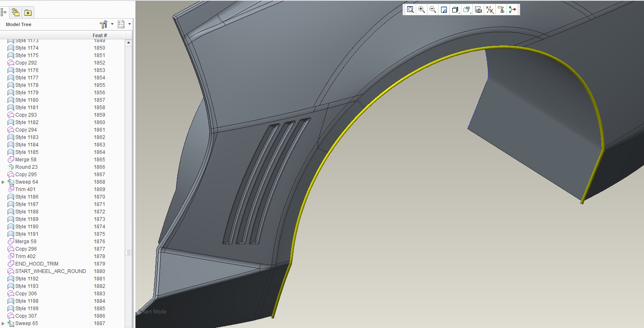Image resolution: width=644 pixels, height=328 pixels.
Task: Select the Copy 307 feature
Action: 26,316
